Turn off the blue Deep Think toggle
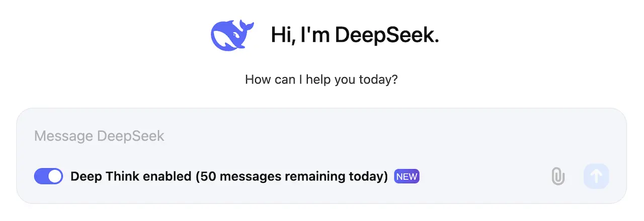Image resolution: width=644 pixels, height=221 pixels. click(x=48, y=176)
